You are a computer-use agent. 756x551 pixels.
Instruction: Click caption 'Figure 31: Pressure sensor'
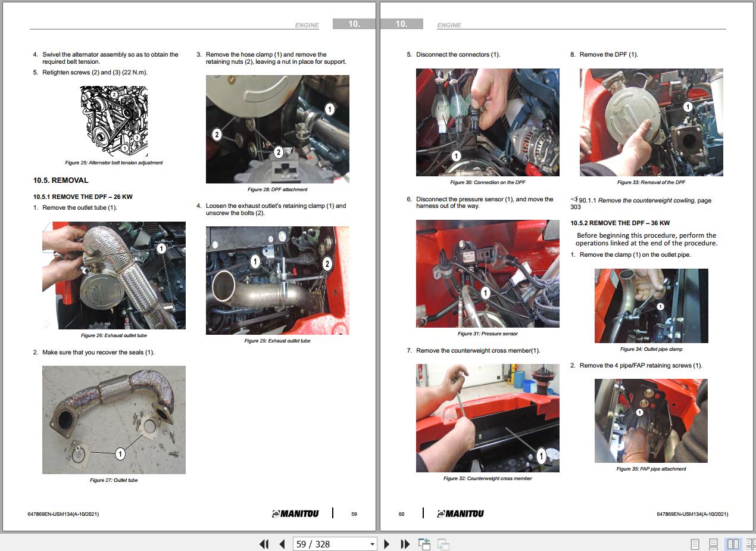[x=488, y=334]
